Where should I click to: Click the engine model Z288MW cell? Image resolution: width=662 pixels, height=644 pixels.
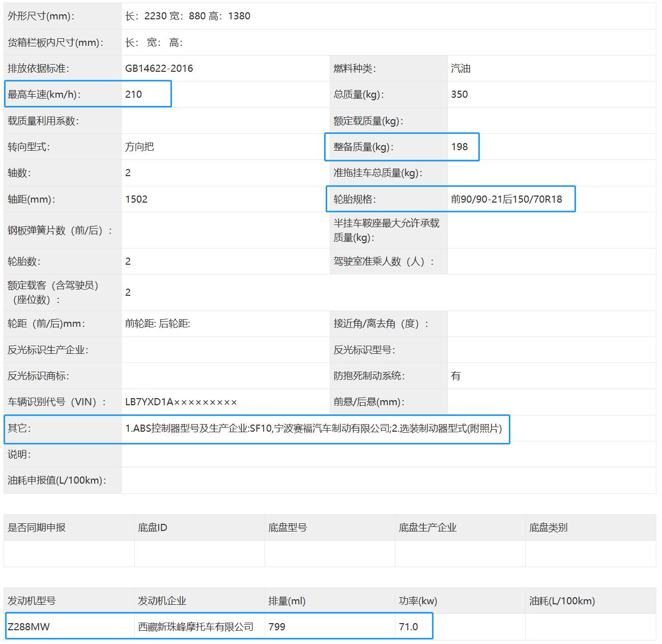(25, 627)
